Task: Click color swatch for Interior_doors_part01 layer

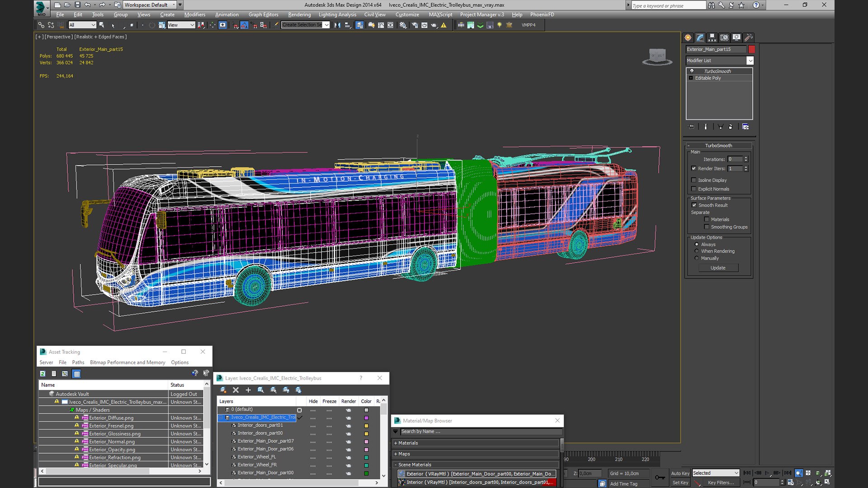Action: [366, 426]
